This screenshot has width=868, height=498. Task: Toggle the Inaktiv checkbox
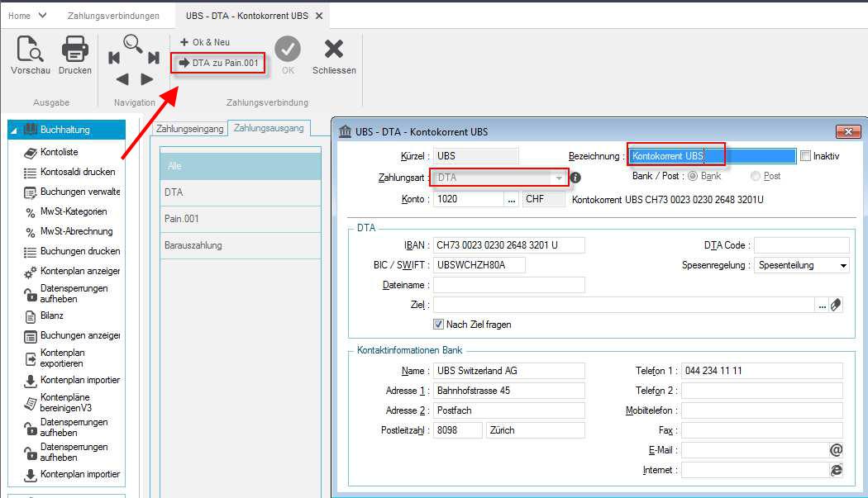pyautogui.click(x=805, y=156)
